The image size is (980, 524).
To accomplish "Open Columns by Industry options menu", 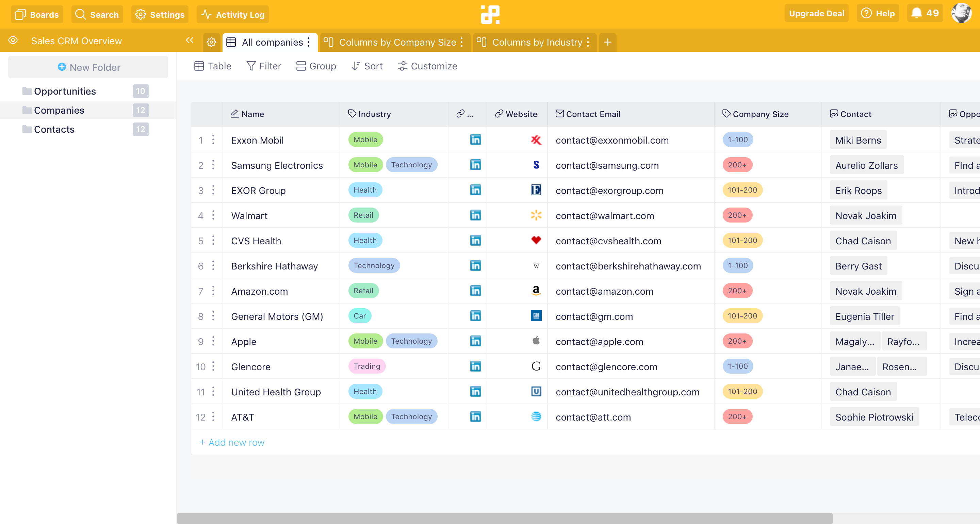I will (x=588, y=42).
